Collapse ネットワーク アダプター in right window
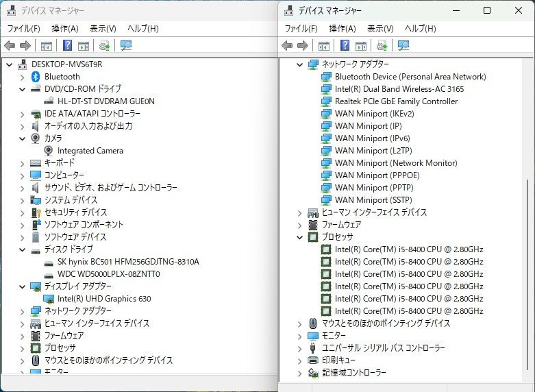This screenshot has width=535, height=392. point(299,64)
